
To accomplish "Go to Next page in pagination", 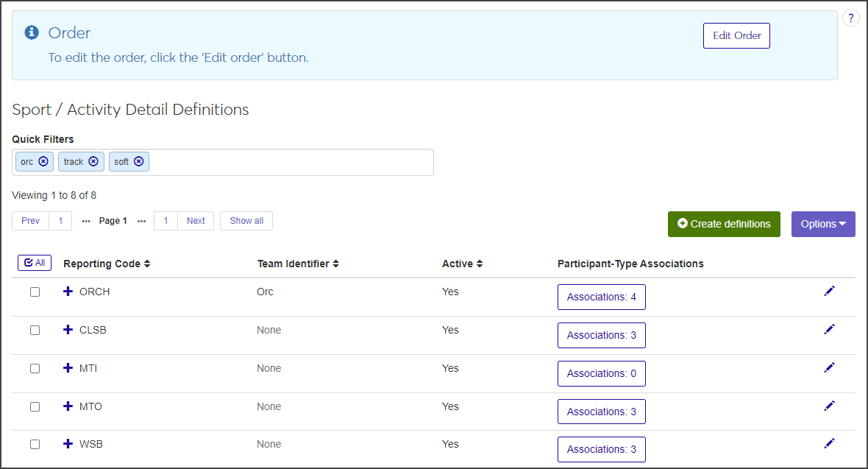I will coord(196,221).
